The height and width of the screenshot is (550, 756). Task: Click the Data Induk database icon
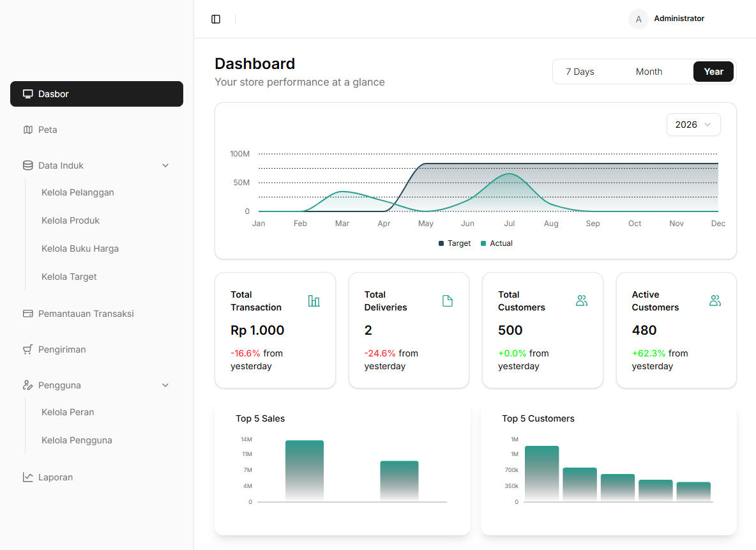click(x=28, y=165)
